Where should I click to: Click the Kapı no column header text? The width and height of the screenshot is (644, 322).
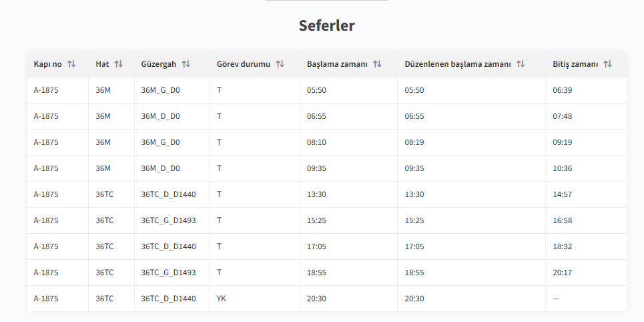(x=48, y=64)
